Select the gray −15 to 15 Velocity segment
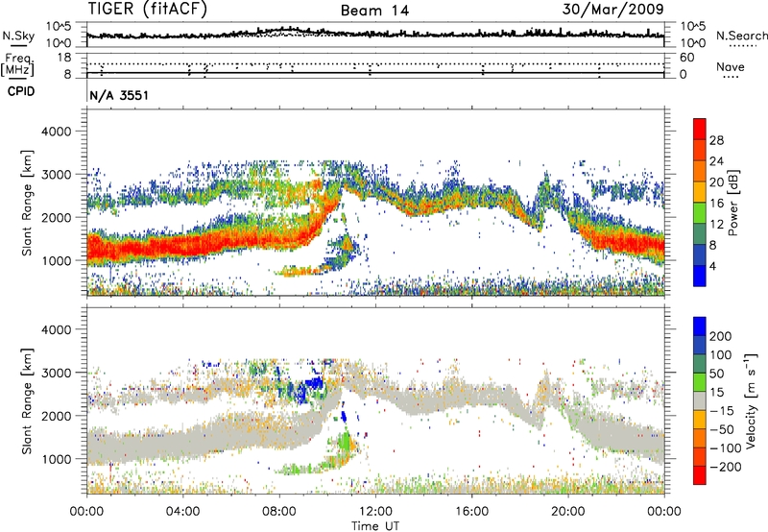 click(700, 401)
